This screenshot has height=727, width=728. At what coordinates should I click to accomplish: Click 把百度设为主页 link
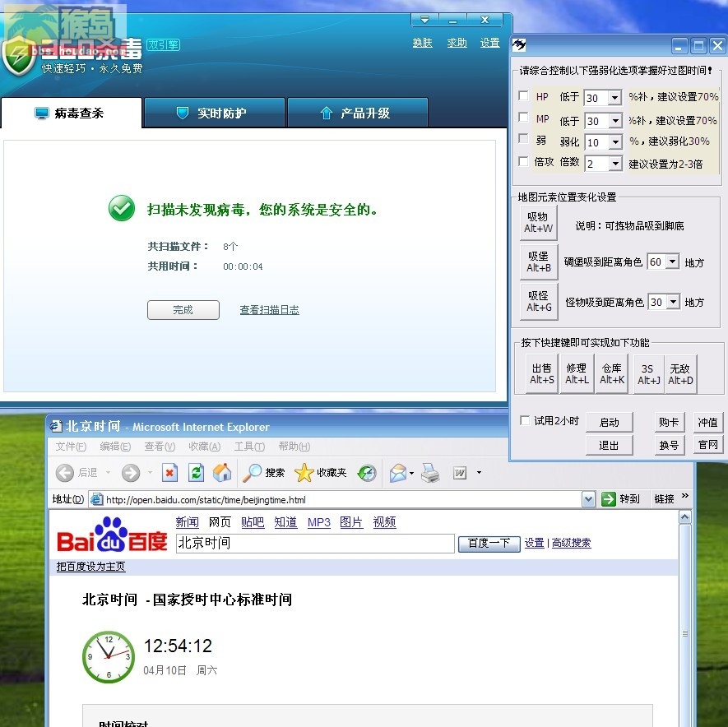90,567
